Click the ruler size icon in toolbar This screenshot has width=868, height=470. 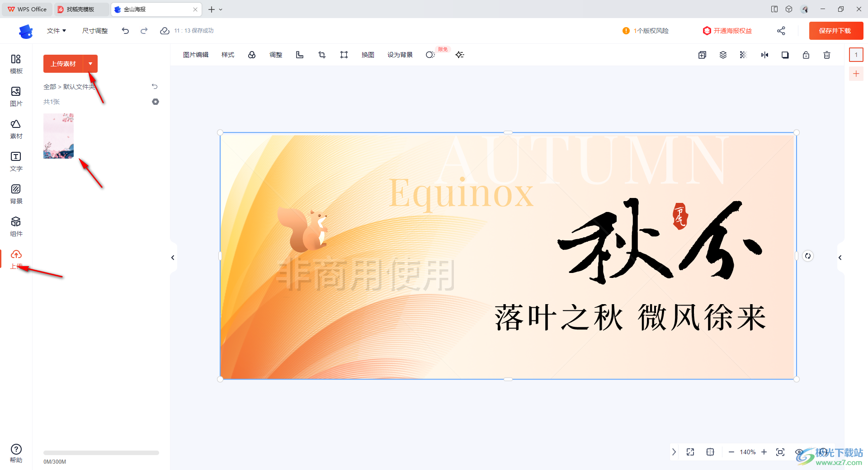tap(300, 55)
